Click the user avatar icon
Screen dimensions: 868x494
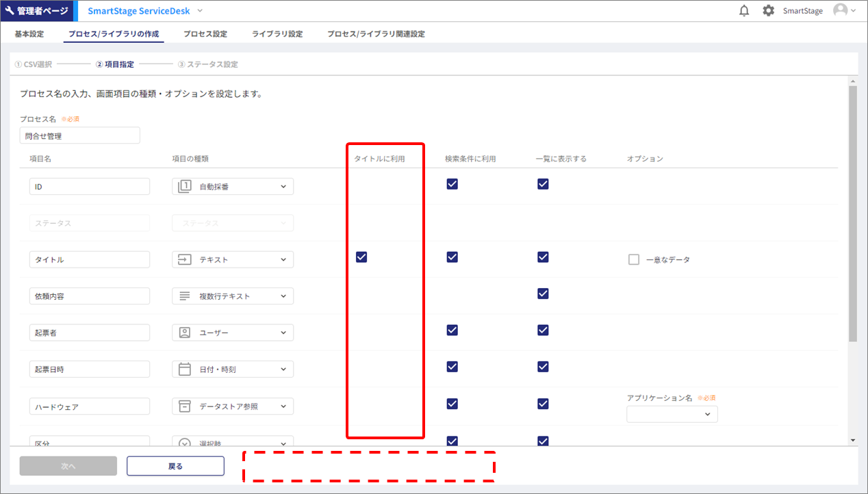click(x=840, y=10)
